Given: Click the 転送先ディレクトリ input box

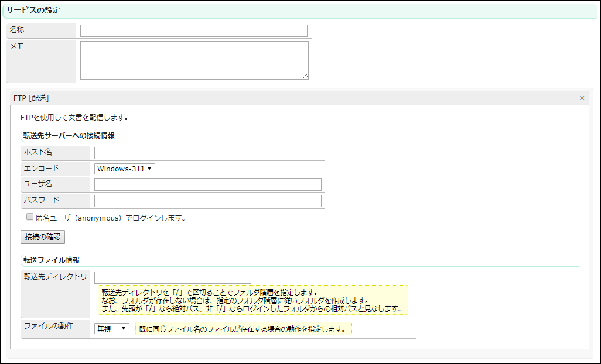Looking at the screenshot, I should click(172, 277).
